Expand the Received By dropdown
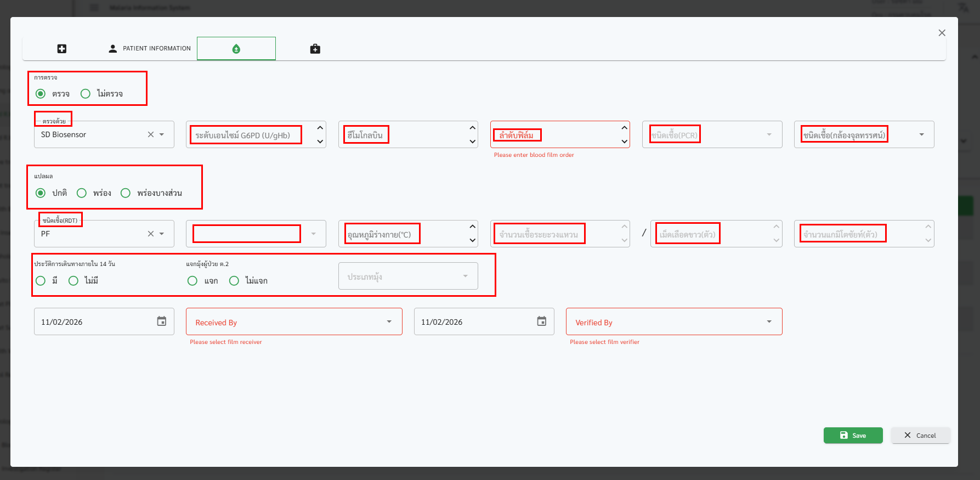The width and height of the screenshot is (980, 480). point(389,322)
